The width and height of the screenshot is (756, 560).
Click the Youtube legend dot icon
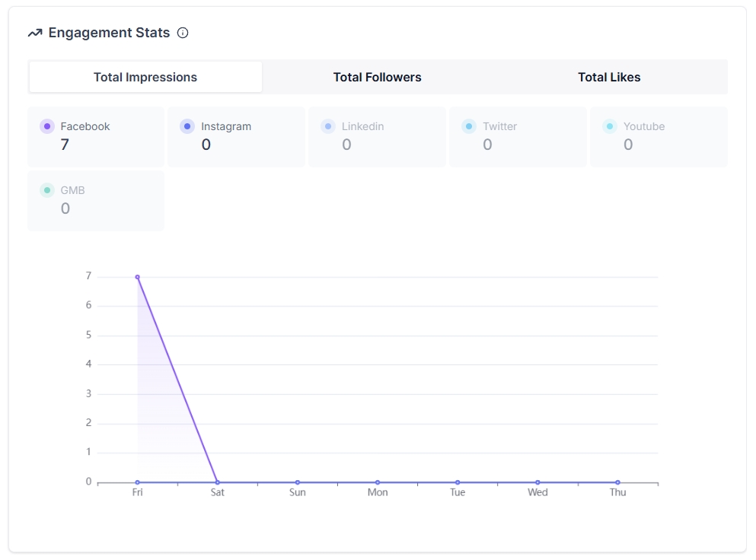(610, 126)
